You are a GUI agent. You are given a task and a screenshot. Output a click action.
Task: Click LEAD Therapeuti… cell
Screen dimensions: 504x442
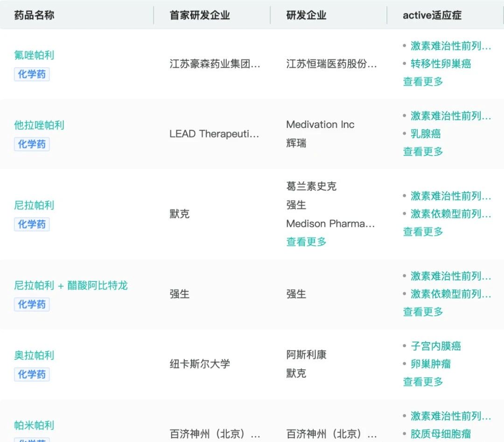pos(214,134)
